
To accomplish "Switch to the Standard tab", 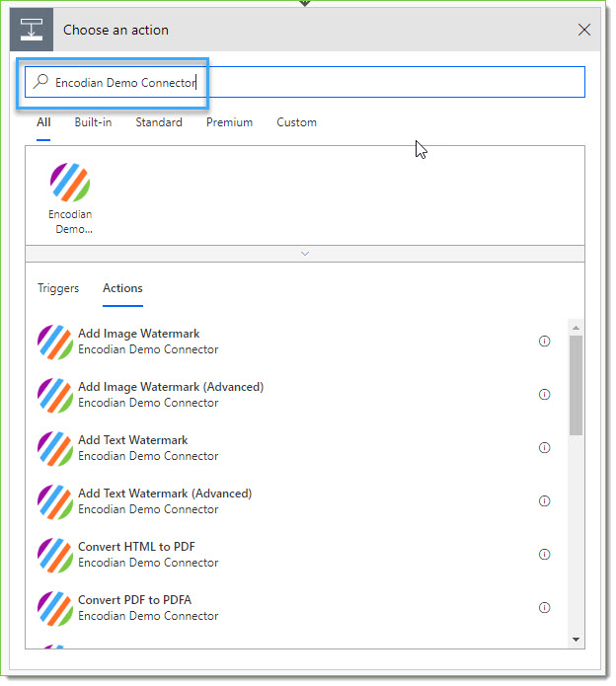I will point(159,122).
